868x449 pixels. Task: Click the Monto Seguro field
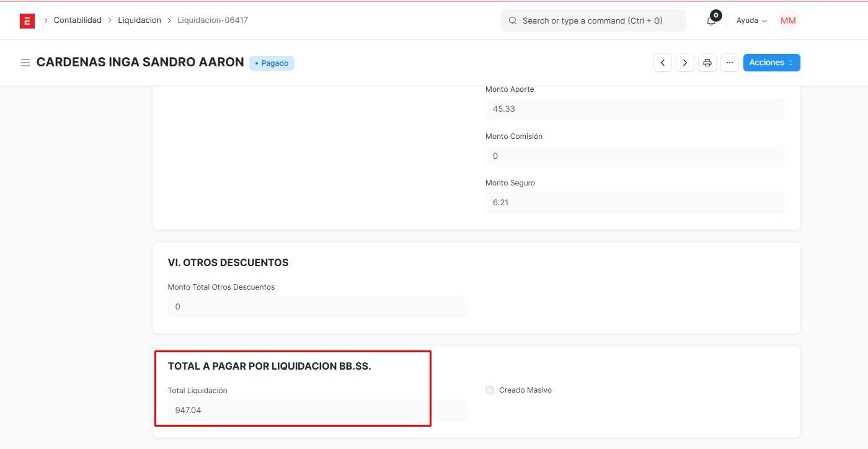tap(634, 203)
